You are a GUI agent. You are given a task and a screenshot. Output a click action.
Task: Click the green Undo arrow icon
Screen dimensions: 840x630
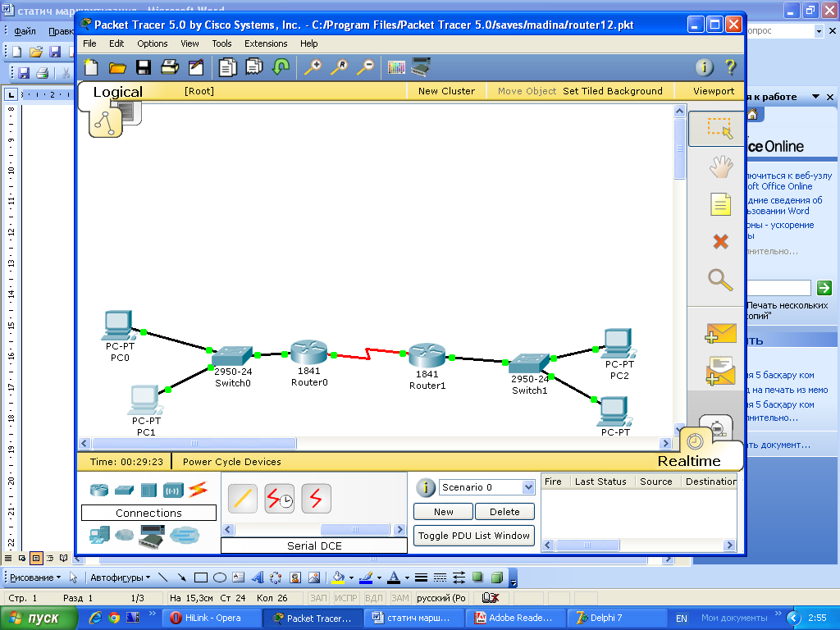tap(281, 67)
